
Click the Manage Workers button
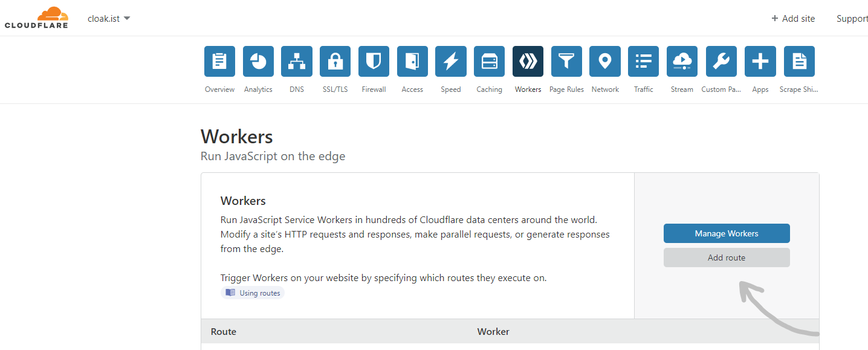click(x=727, y=233)
